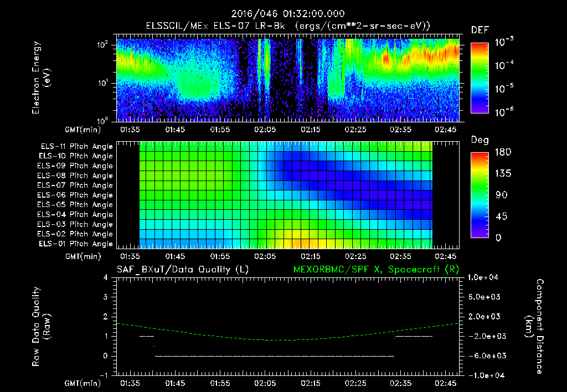The width and height of the screenshot is (567, 392).
Task: Click the 3 tick on Raw Data Quality axis
Action: pos(106,297)
